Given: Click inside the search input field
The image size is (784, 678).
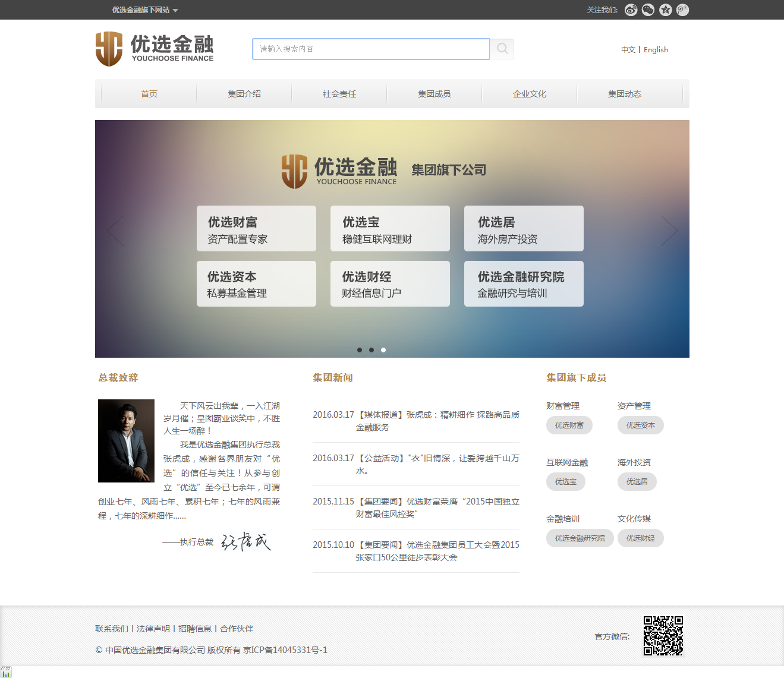Looking at the screenshot, I should pyautogui.click(x=371, y=49).
